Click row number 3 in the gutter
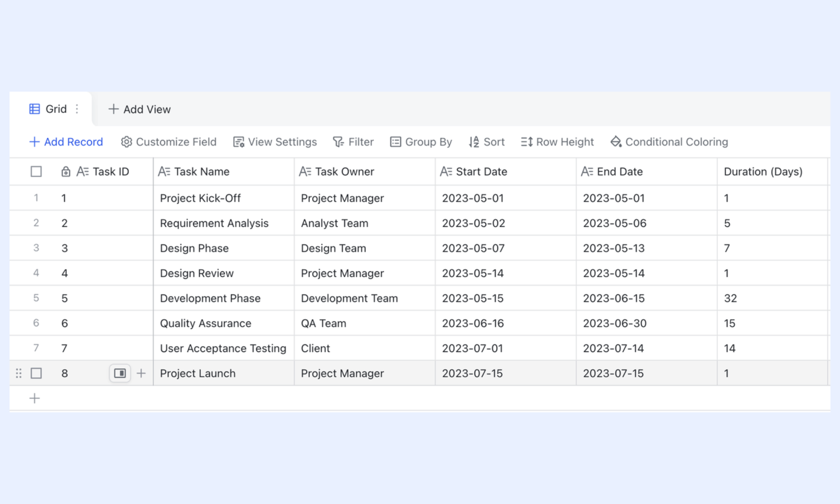This screenshot has height=504, width=840. (x=36, y=248)
